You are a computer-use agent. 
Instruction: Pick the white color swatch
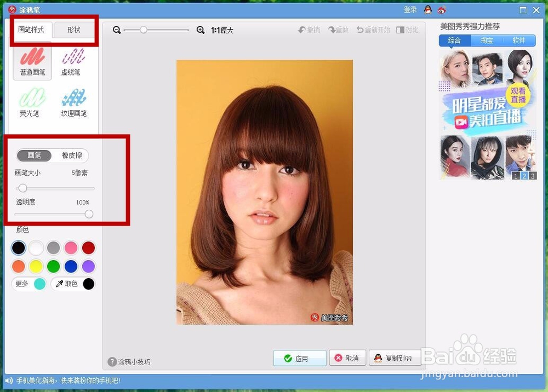point(36,248)
